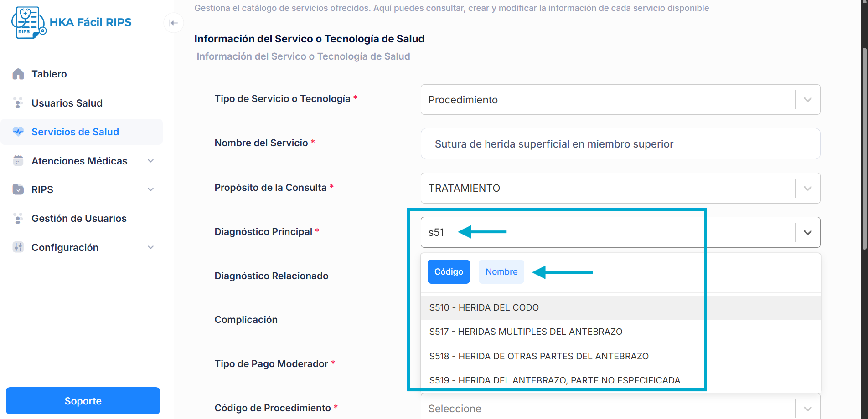Click the Soporte button
Viewport: 868px width, 419px height.
[83, 401]
